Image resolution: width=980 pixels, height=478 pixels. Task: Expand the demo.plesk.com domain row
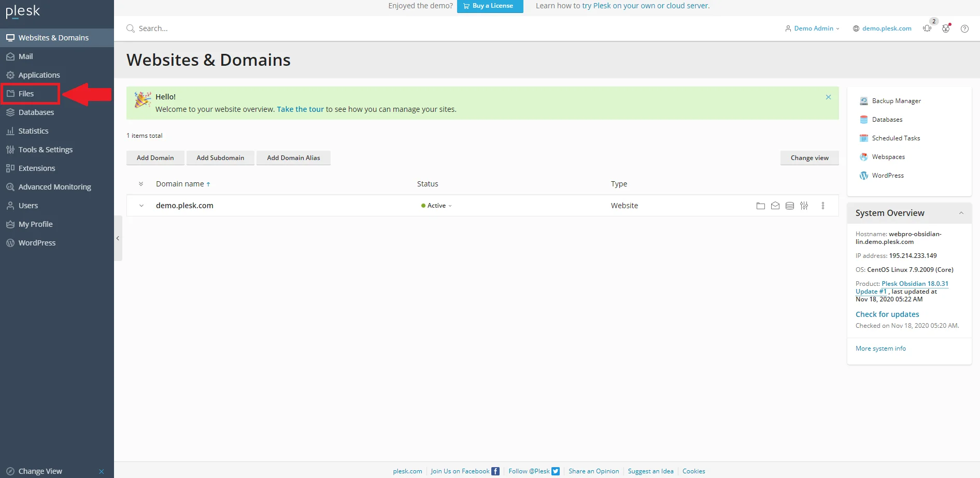click(x=141, y=206)
